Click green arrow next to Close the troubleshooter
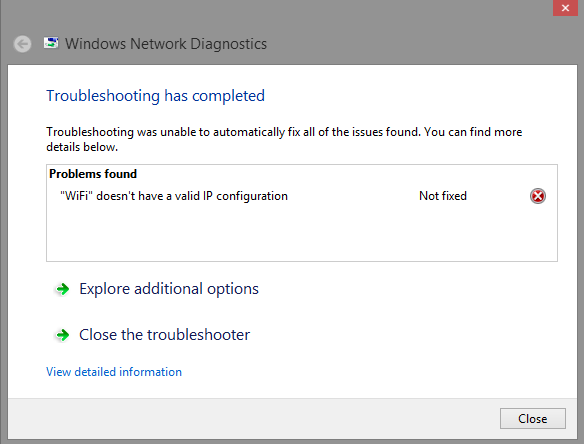 tap(62, 335)
